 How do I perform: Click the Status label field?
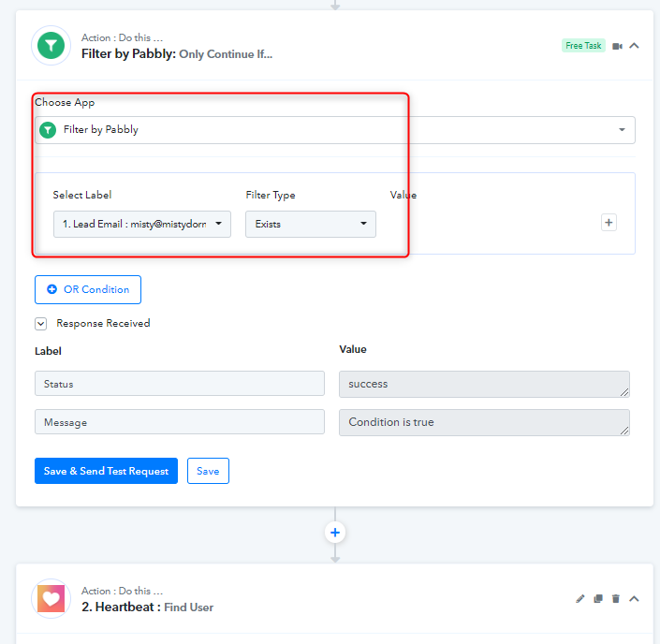pyautogui.click(x=180, y=384)
